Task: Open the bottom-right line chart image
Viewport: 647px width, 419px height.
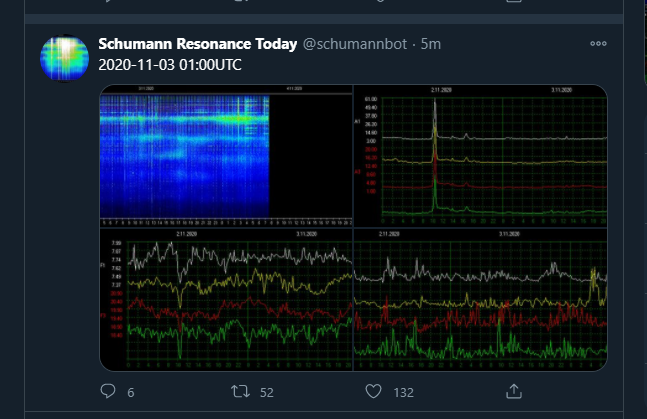Action: tap(481, 300)
